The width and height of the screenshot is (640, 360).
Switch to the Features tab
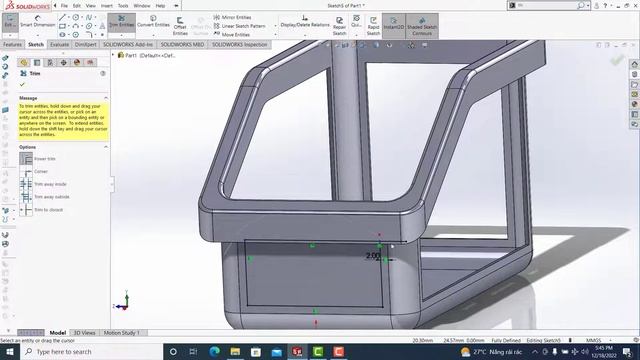pyautogui.click(x=12, y=44)
